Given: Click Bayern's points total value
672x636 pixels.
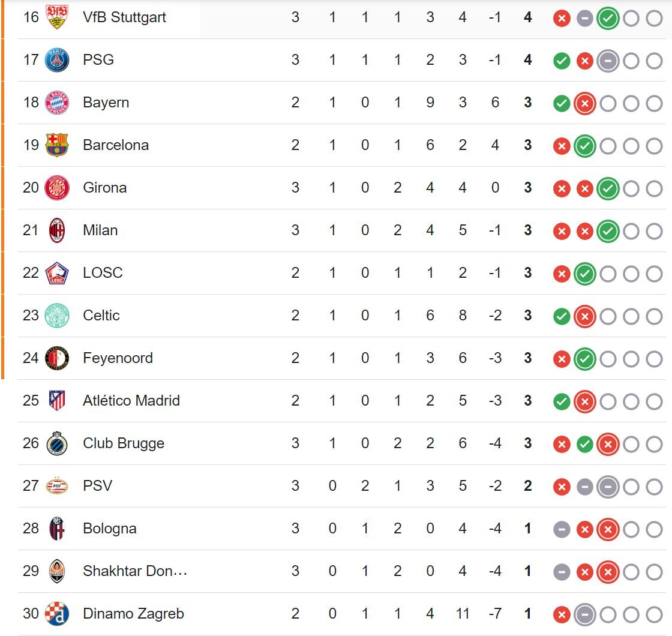Looking at the screenshot, I should click(x=527, y=103).
